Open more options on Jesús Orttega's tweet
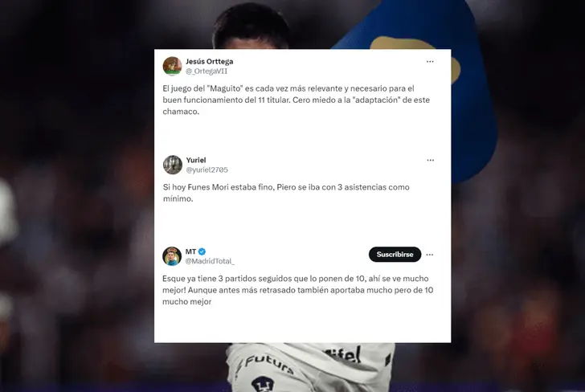 point(430,62)
